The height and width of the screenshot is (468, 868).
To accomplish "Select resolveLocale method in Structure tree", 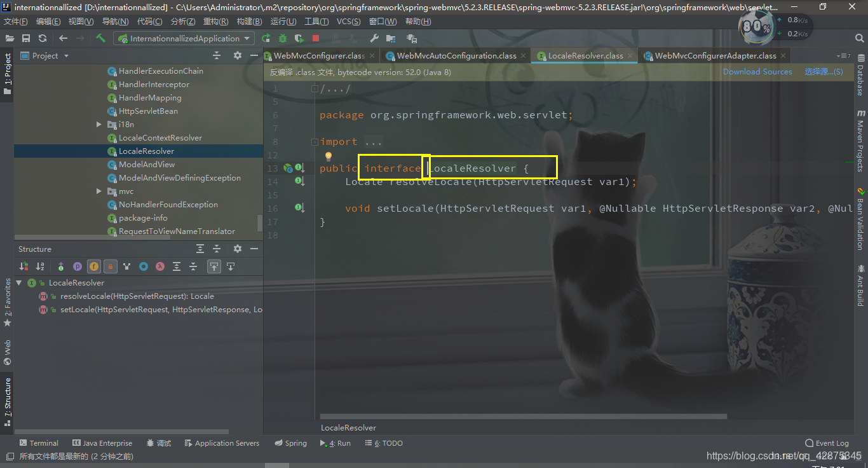I will point(137,296).
